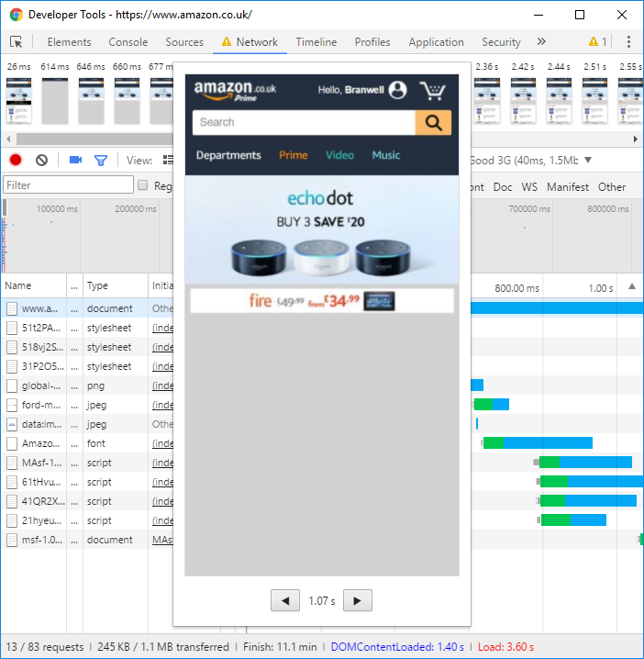Click the user account avatar icon

[x=397, y=90]
